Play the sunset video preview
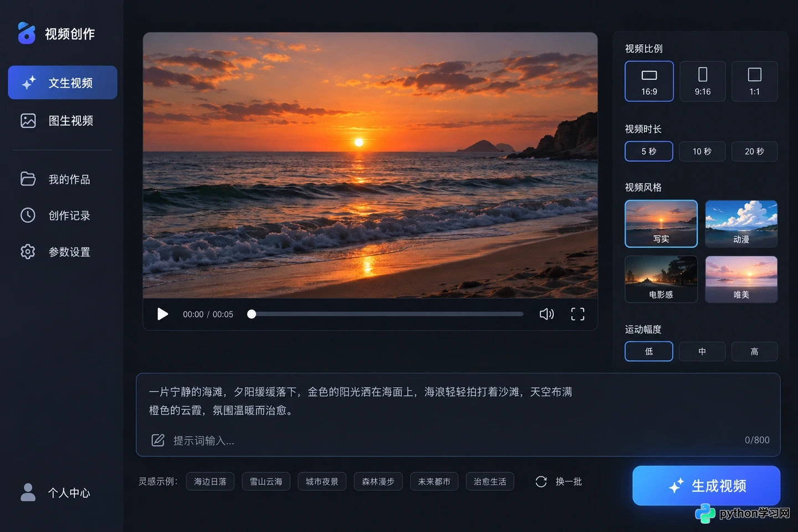Image resolution: width=798 pixels, height=532 pixels. pos(162,314)
